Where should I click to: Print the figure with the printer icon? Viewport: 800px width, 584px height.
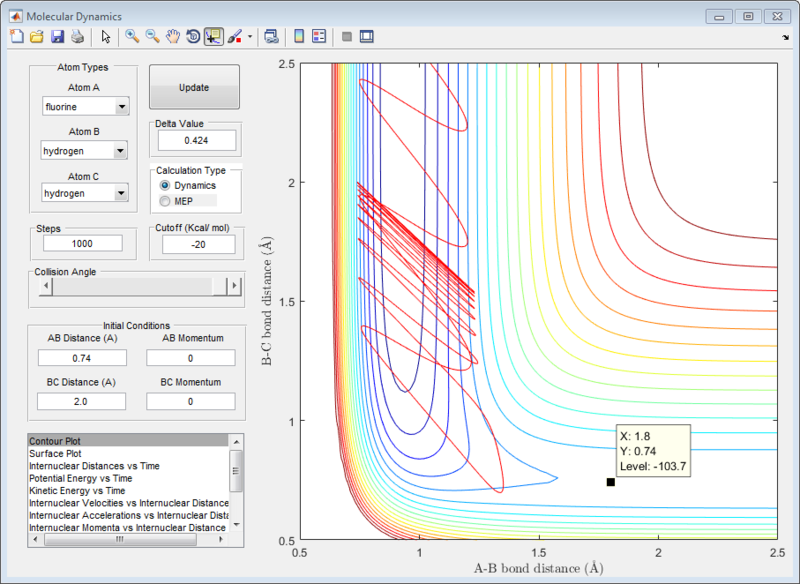point(77,37)
